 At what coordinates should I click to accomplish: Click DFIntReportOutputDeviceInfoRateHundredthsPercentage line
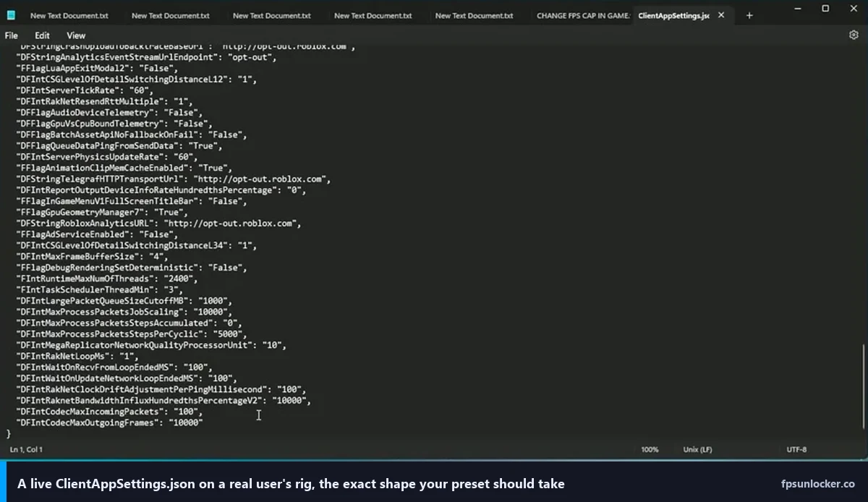161,190
